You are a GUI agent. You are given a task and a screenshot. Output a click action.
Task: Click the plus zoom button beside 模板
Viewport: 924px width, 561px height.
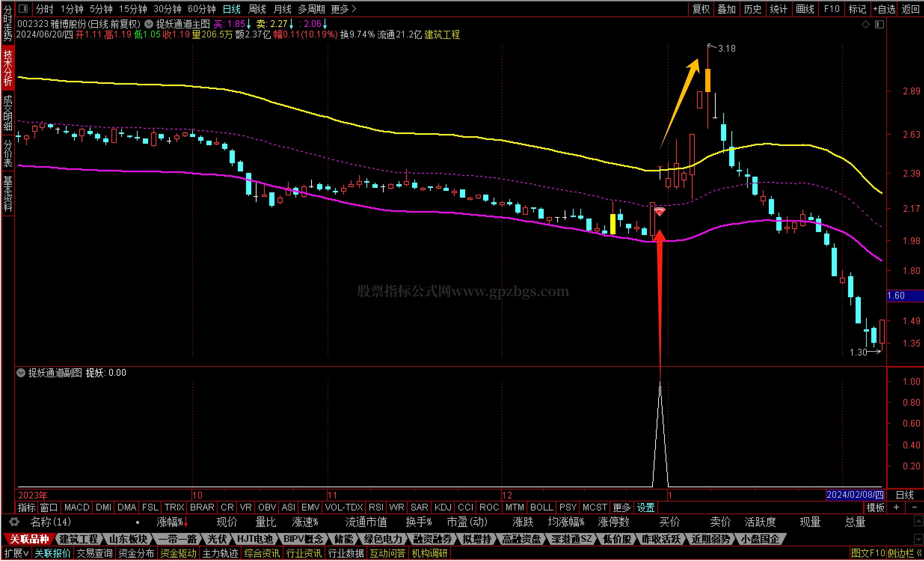(x=896, y=507)
